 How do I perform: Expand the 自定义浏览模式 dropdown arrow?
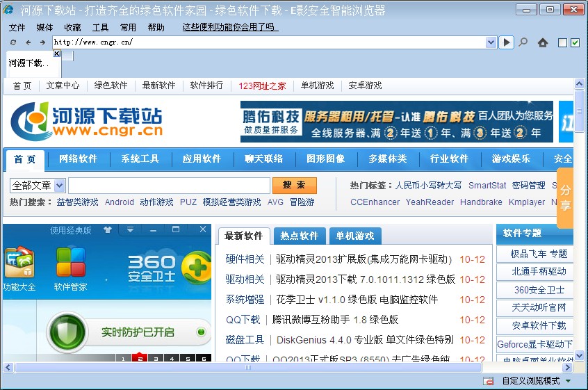tap(569, 381)
